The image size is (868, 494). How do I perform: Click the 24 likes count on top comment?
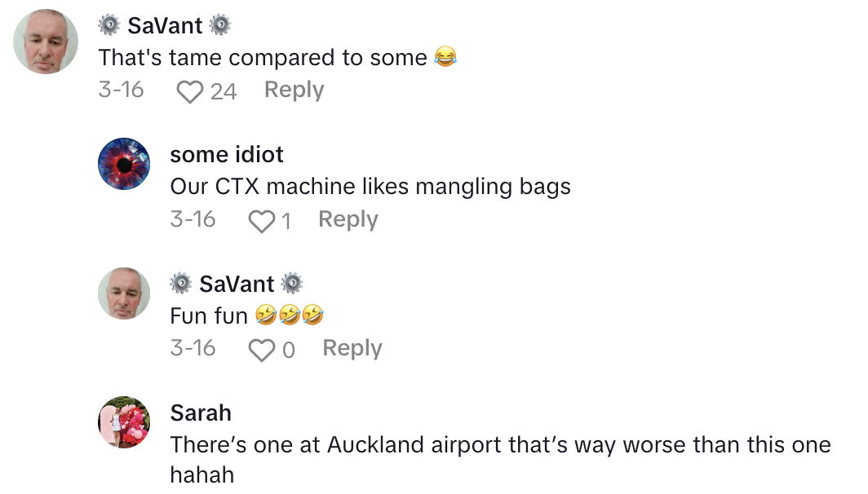click(223, 91)
